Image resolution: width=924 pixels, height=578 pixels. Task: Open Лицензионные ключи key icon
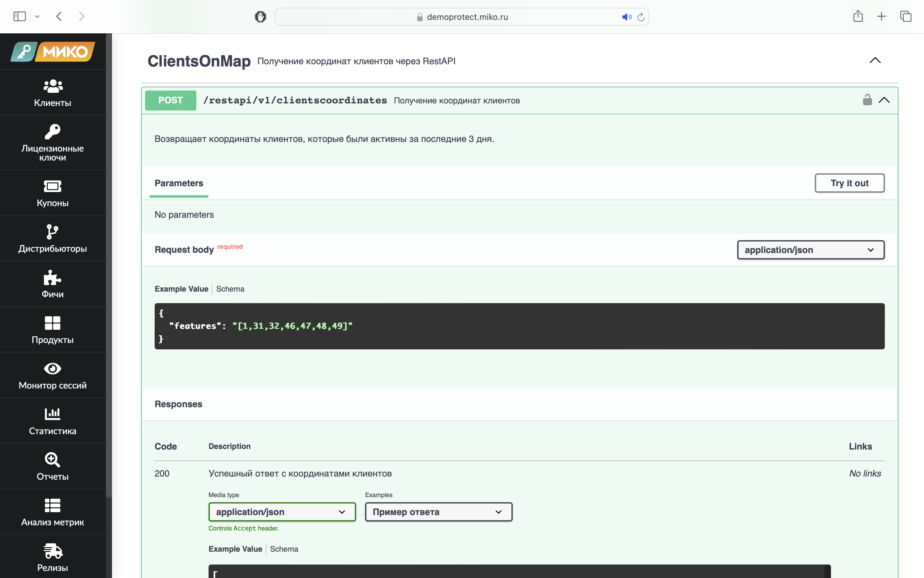(53, 132)
